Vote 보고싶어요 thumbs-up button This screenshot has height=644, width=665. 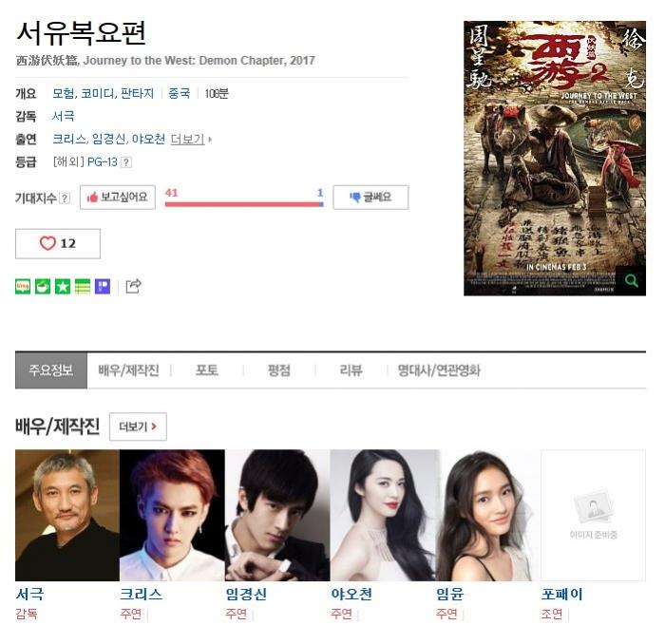118,198
